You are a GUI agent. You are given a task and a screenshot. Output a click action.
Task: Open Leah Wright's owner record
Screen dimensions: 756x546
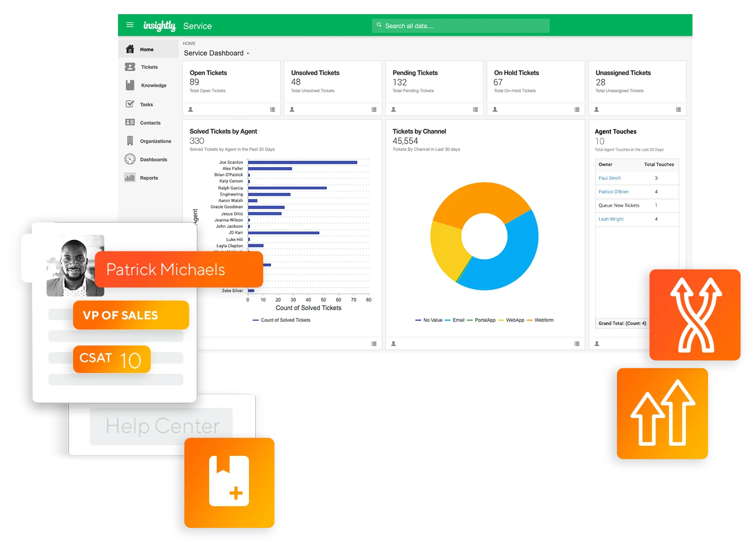tap(611, 219)
